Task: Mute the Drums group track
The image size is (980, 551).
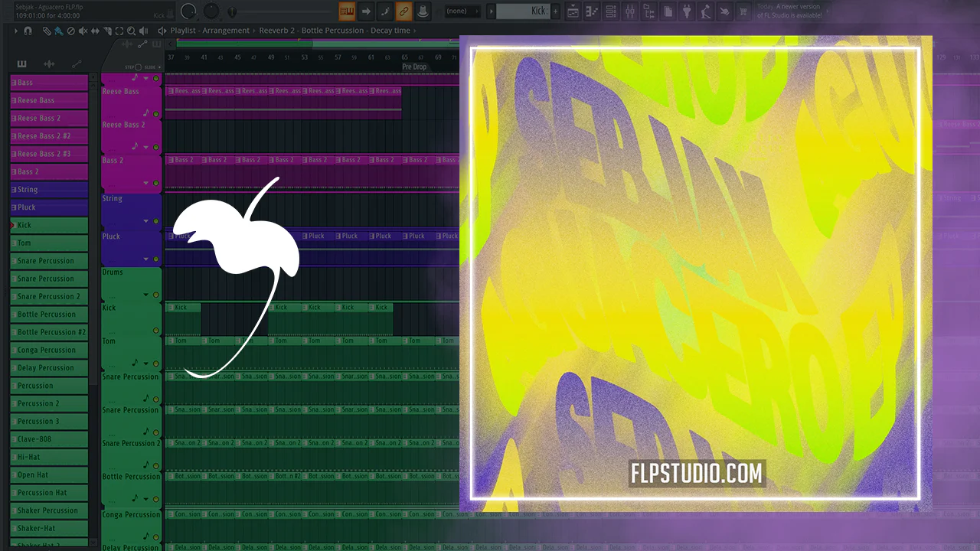Action: tap(156, 295)
